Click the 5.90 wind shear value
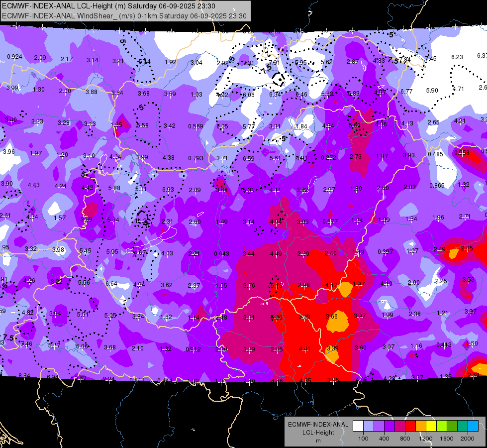 432,91
